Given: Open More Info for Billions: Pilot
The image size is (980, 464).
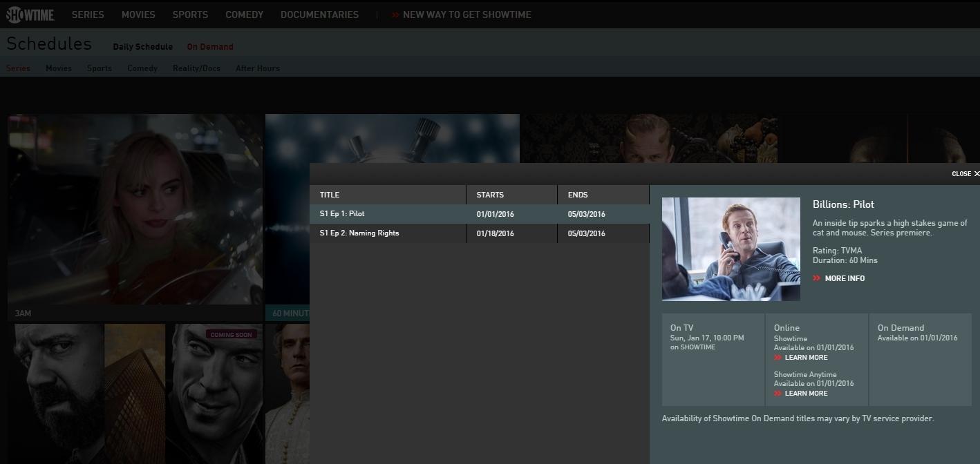Looking at the screenshot, I should tap(839, 278).
